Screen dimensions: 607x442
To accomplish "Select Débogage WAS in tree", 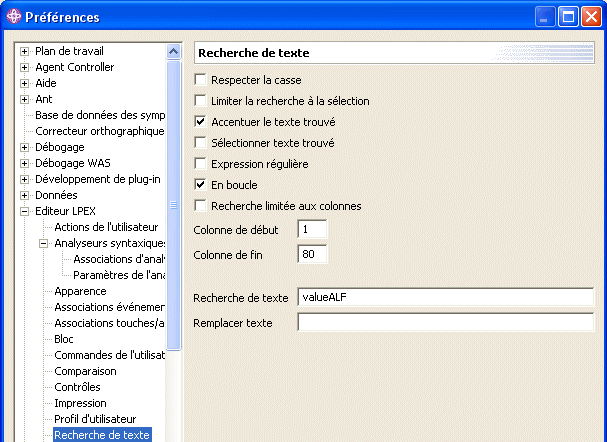I will click(x=73, y=163).
